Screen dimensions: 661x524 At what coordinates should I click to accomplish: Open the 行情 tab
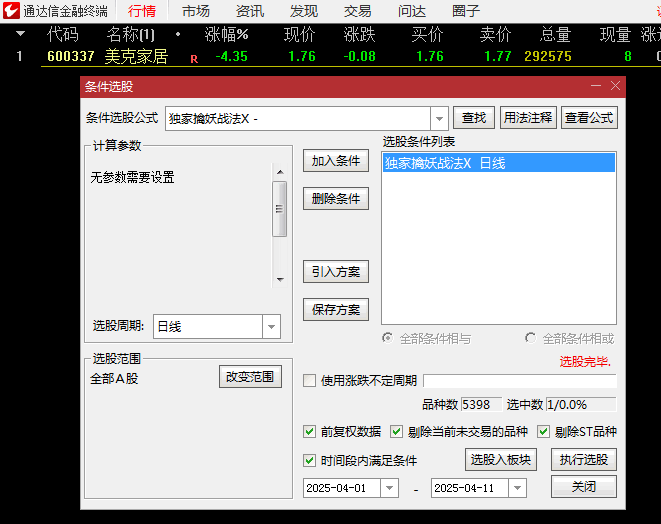(x=142, y=11)
